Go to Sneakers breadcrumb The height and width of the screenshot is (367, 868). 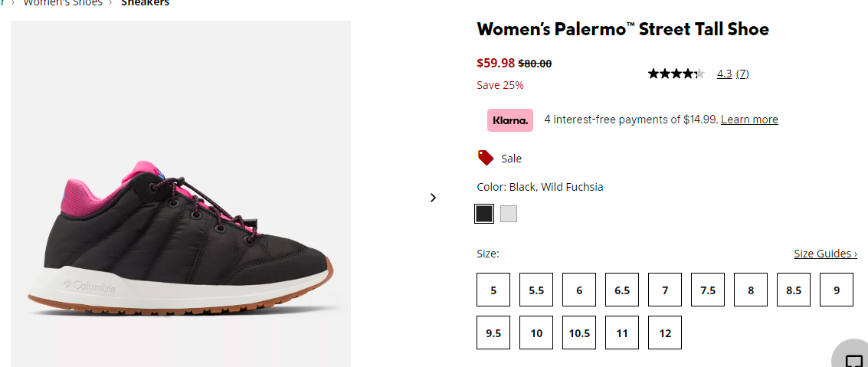click(x=145, y=3)
